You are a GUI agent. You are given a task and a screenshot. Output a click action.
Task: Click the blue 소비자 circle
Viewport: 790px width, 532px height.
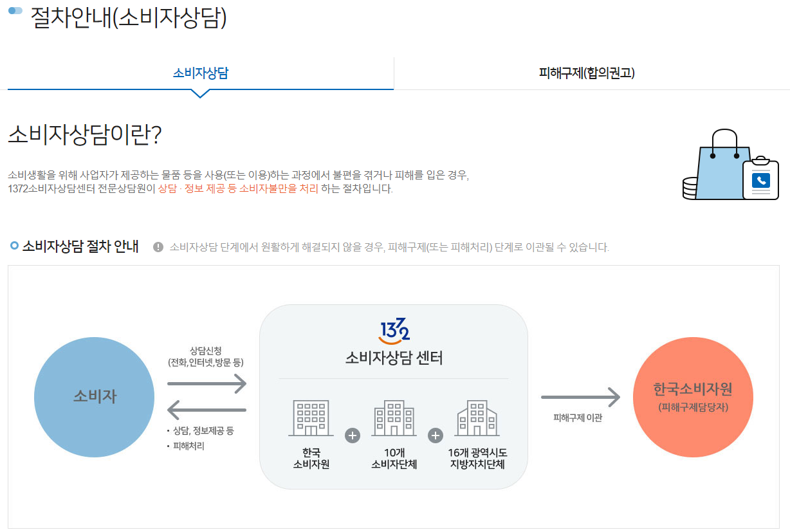(x=94, y=397)
